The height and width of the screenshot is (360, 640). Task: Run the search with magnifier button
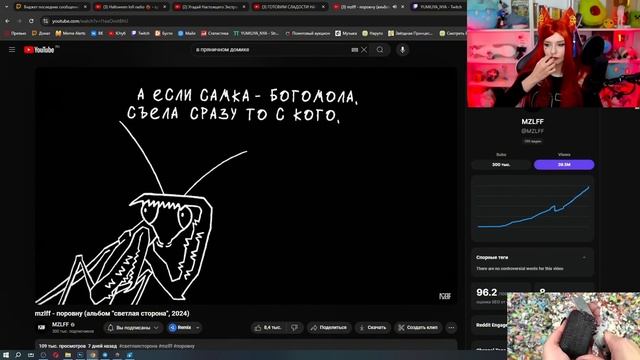coord(380,50)
